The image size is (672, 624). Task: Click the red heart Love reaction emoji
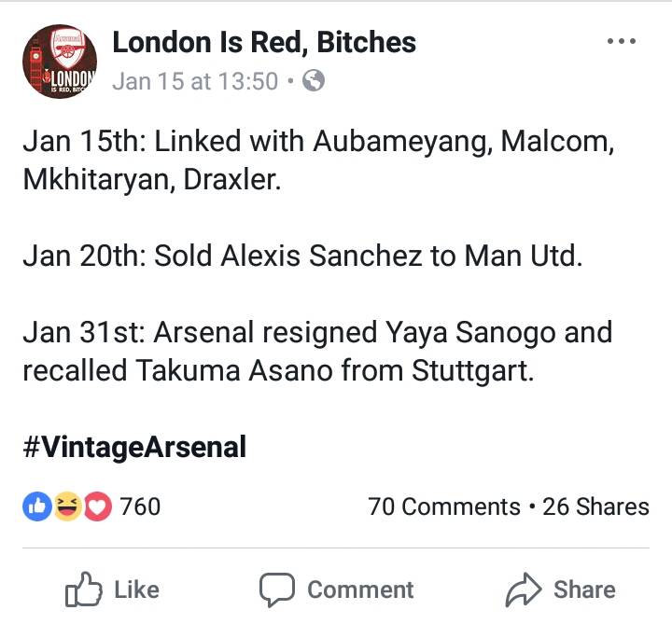[x=97, y=506]
